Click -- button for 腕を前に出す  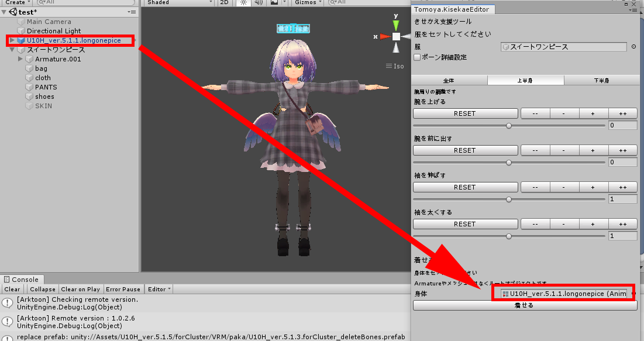coord(535,150)
